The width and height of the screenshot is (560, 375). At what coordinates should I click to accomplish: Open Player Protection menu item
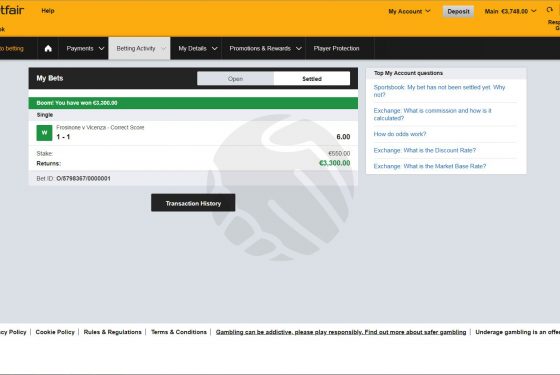tap(336, 48)
